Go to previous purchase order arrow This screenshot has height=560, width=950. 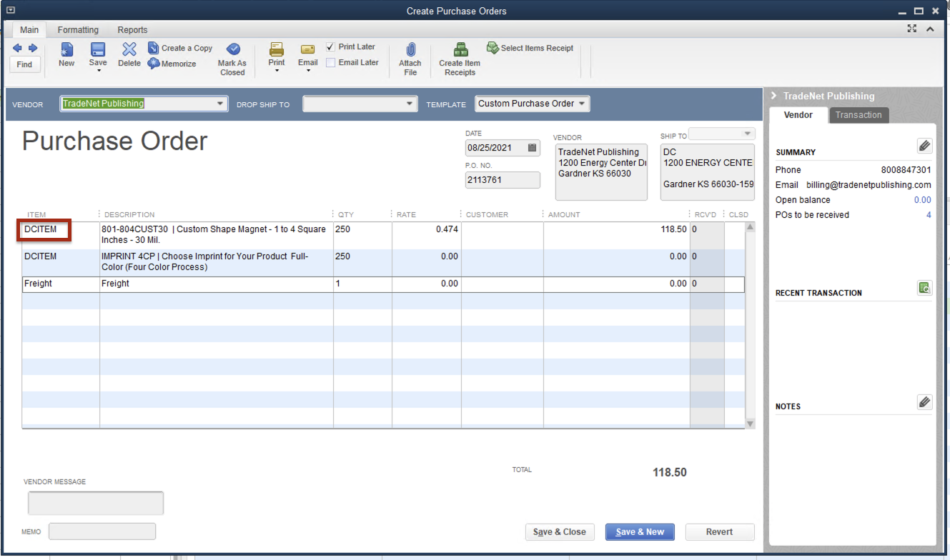tap(17, 49)
